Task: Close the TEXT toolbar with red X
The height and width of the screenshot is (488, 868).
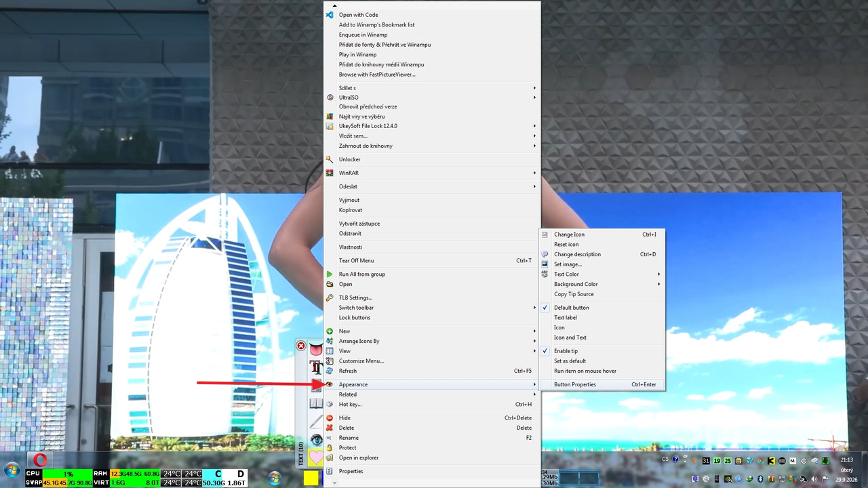Action: tap(301, 346)
